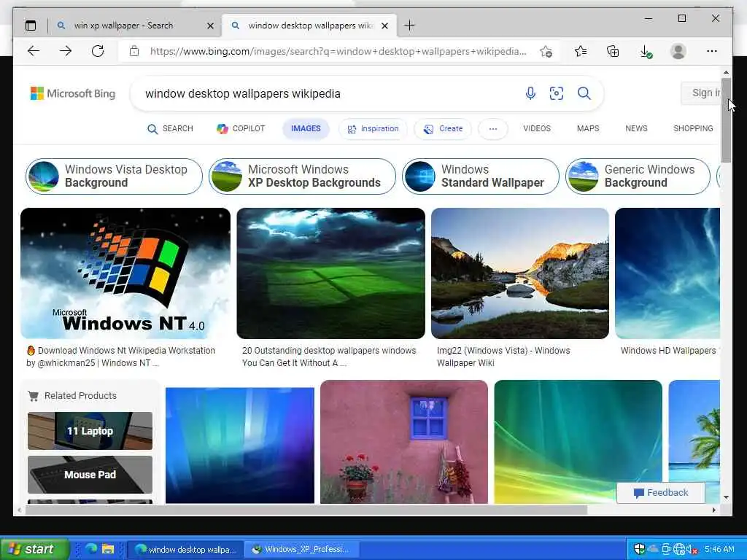Viewport: 747px width, 560px height.
Task: Go back with the browser back arrow
Action: (34, 51)
